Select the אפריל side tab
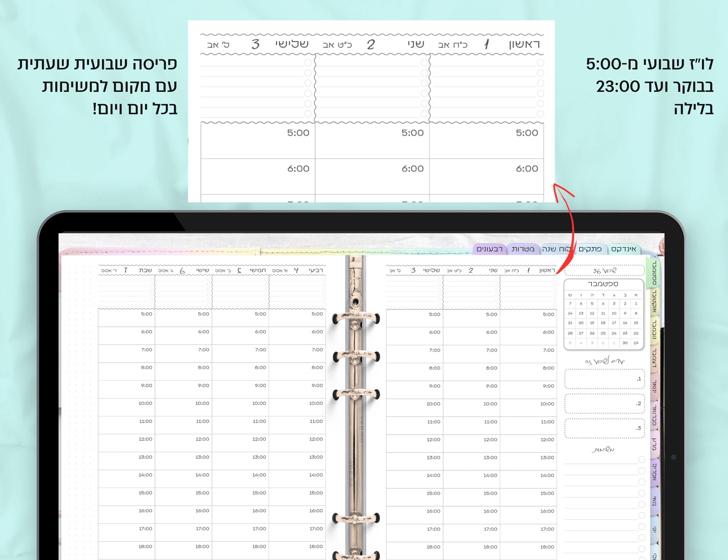The image size is (728, 560). pyautogui.click(x=654, y=472)
